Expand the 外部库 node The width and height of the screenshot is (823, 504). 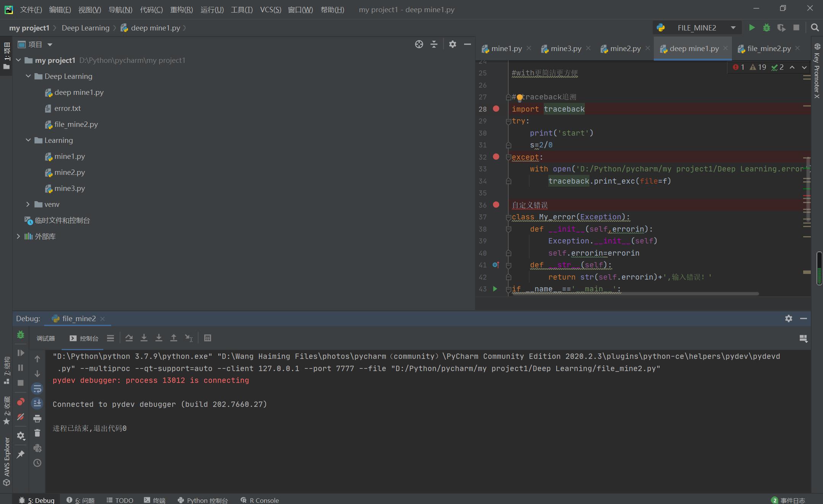coord(18,236)
